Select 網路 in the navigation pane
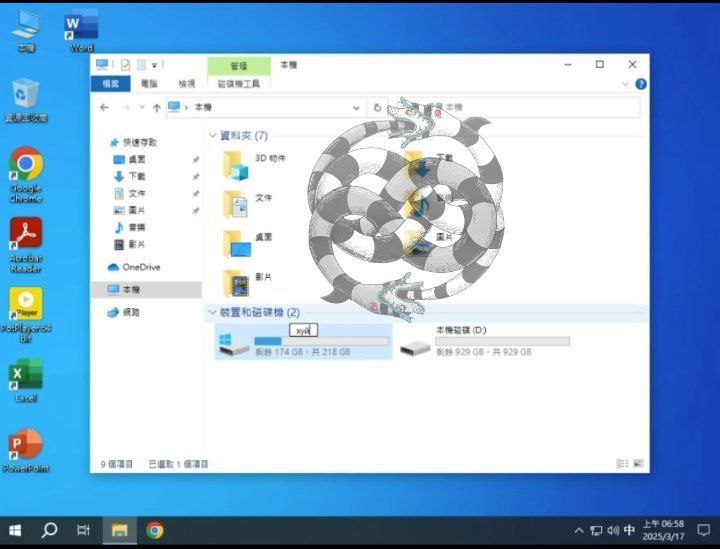The width and height of the screenshot is (720, 549). coord(124,313)
